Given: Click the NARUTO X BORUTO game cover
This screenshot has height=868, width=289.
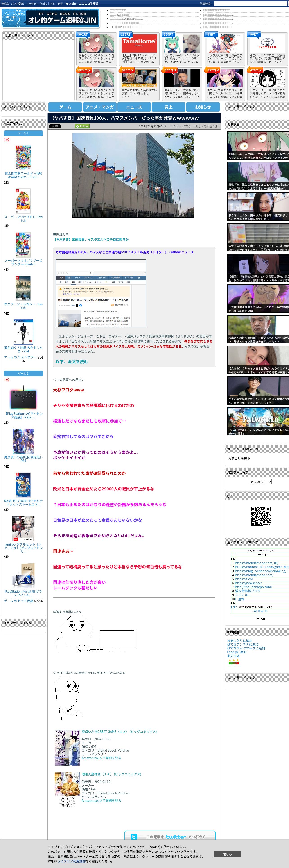Looking at the screenshot, I should pos(23,485).
